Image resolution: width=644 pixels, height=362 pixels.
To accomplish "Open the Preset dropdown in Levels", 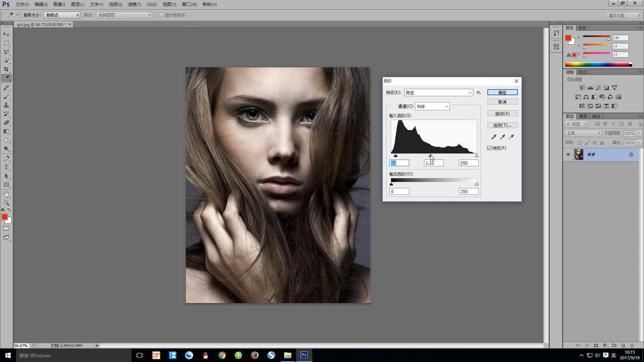I will tap(439, 93).
